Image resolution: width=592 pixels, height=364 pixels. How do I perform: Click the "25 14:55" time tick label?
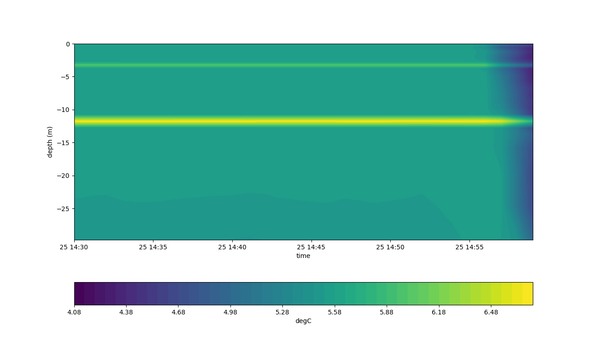[x=470, y=248]
